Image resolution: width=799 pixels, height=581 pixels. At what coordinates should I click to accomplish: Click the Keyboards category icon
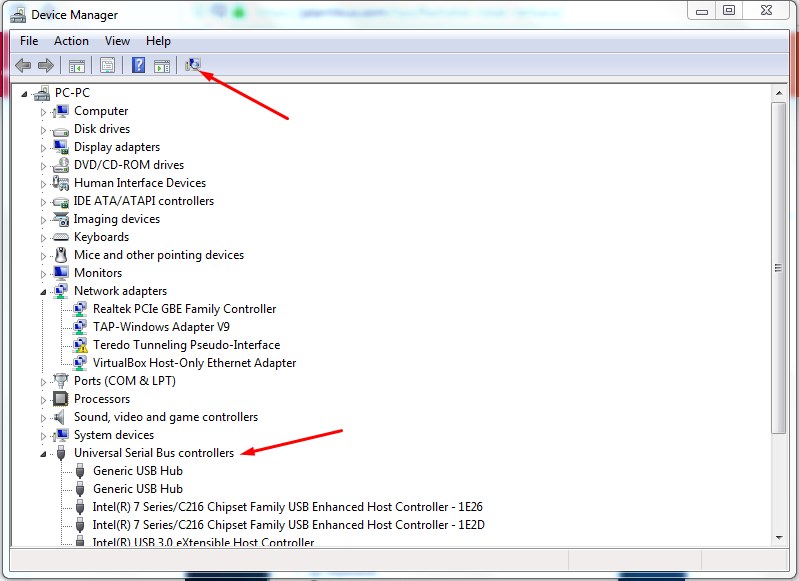tap(61, 237)
